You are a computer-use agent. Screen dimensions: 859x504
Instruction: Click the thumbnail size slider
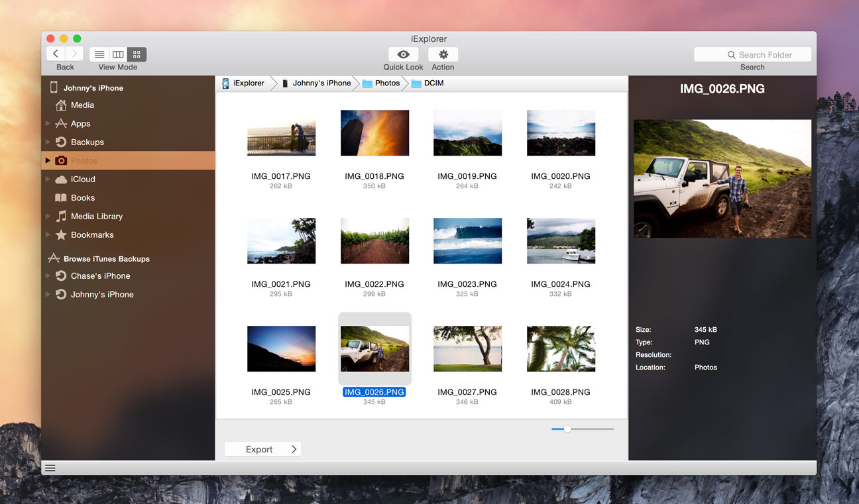pos(583,429)
